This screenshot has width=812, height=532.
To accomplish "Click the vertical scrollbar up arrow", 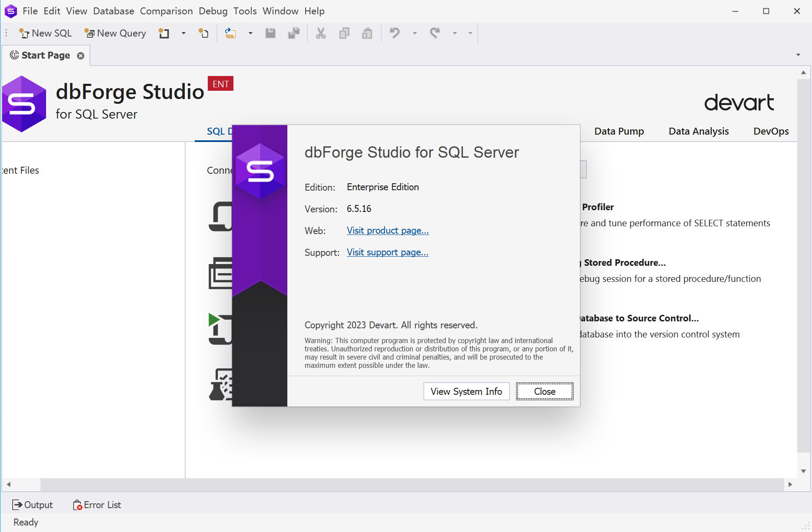I will [803, 73].
